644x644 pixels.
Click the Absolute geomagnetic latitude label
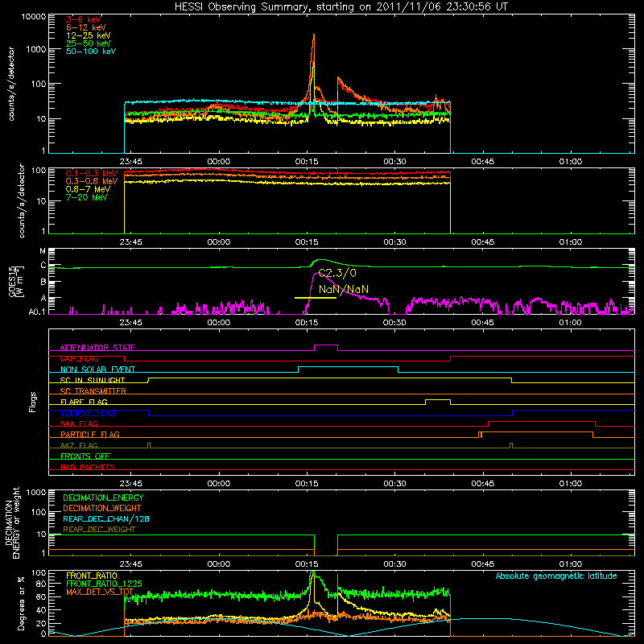coord(556,576)
